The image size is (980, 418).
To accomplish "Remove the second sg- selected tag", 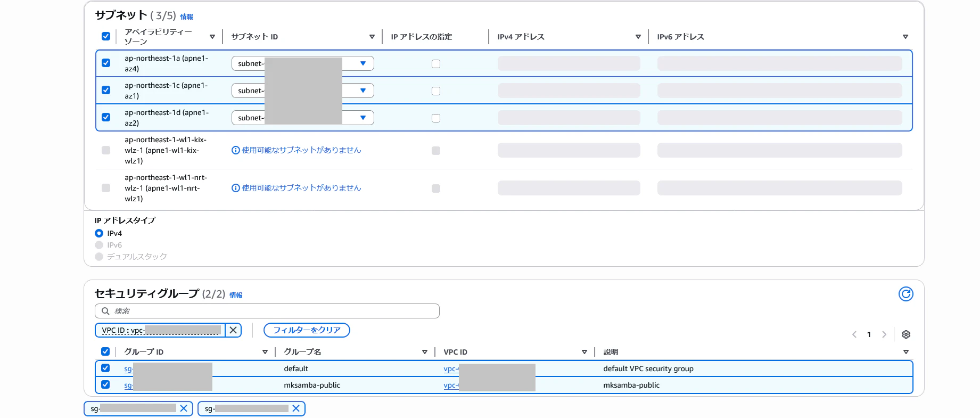I will tap(296, 408).
